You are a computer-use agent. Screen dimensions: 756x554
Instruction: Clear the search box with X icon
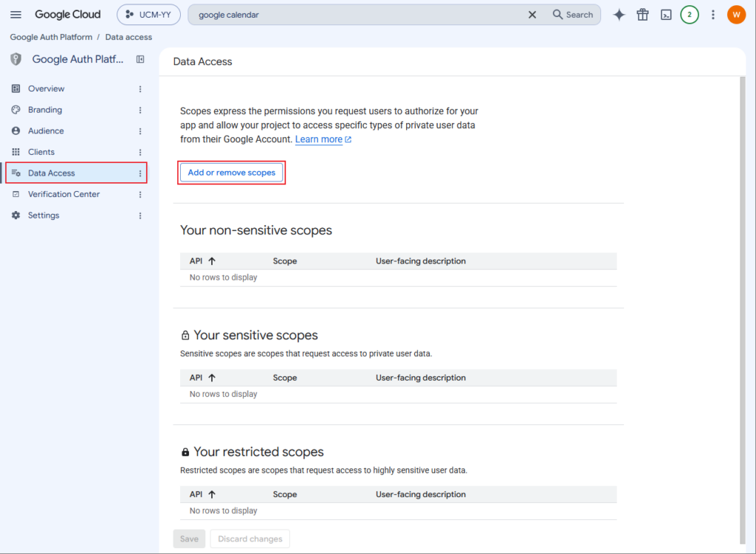[x=532, y=15]
